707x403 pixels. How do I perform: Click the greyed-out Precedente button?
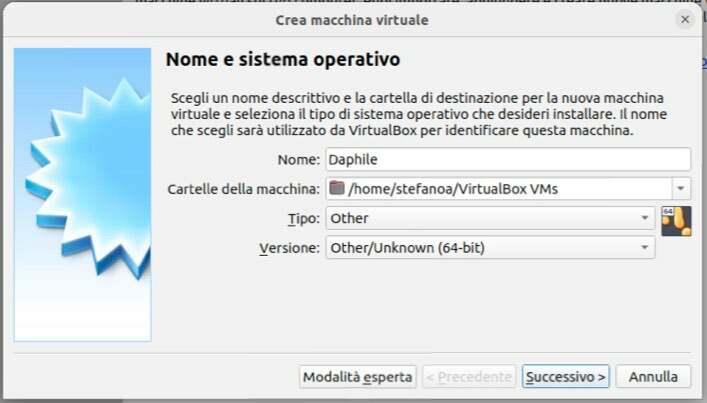(469, 376)
